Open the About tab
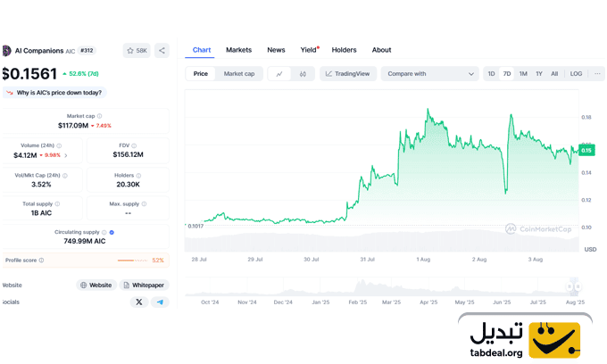The image size is (607, 364). [x=381, y=50]
